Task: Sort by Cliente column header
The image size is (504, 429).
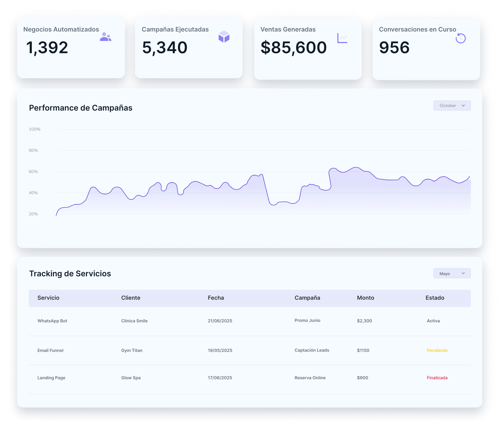Action: 131,298
